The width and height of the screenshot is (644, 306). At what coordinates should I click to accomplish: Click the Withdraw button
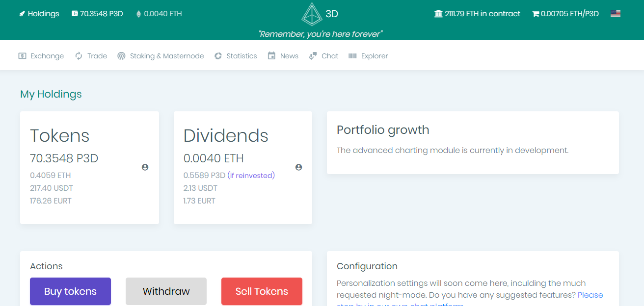coord(166,291)
